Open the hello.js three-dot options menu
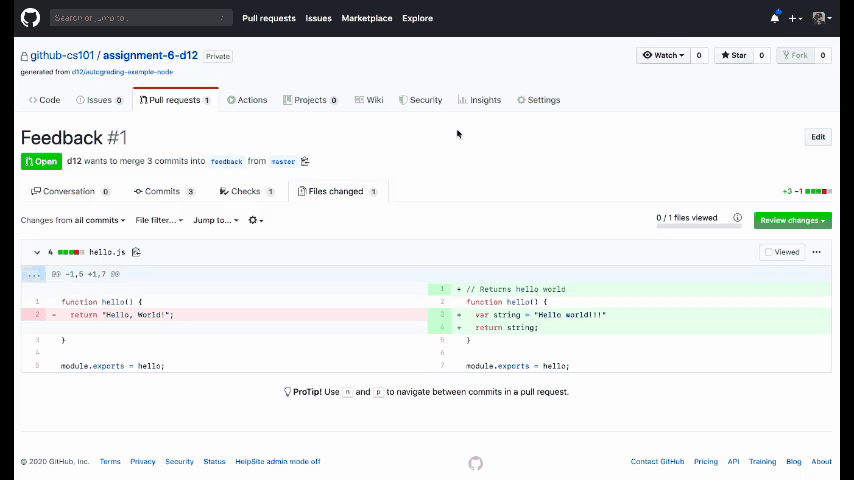The image size is (854, 480). coord(816,252)
